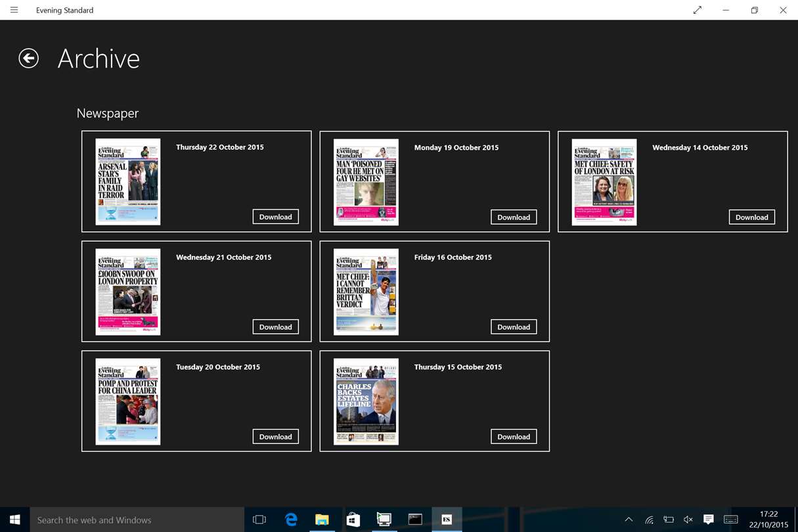
Task: Open battery status tray icon
Action: [x=669, y=520]
